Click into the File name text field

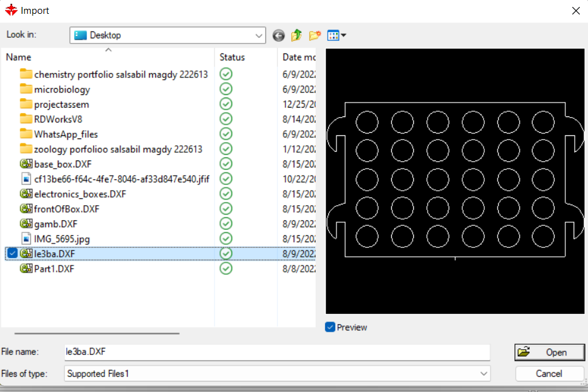pyautogui.click(x=277, y=352)
